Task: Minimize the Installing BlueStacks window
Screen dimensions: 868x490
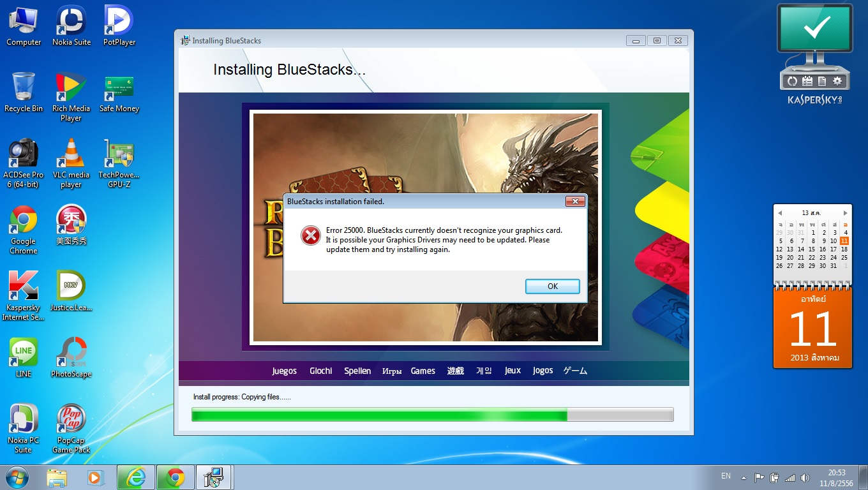Action: click(x=636, y=40)
